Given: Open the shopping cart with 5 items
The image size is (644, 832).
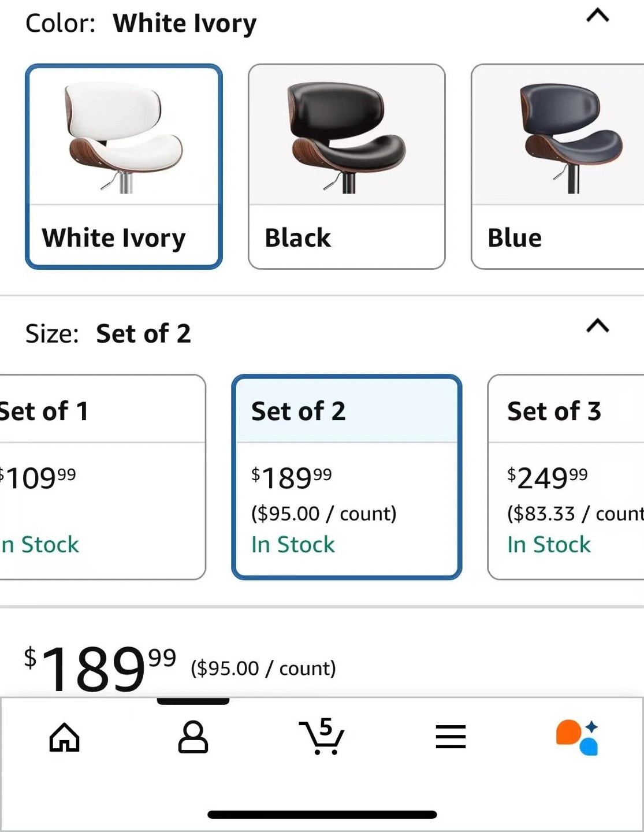Looking at the screenshot, I should point(321,736).
